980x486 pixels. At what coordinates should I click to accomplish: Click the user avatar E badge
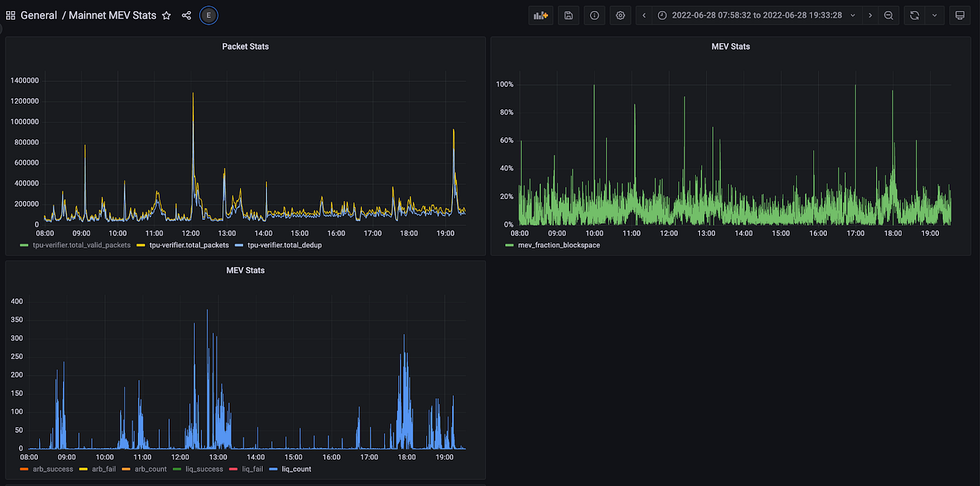tap(208, 15)
